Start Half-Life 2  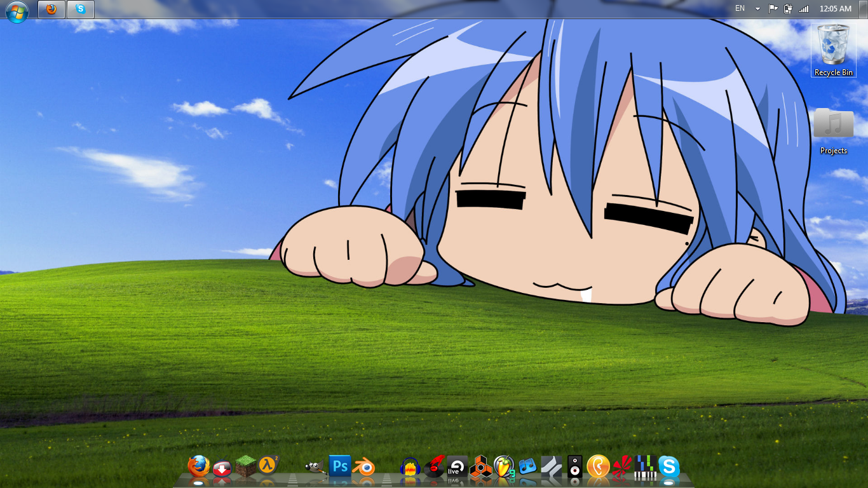[268, 467]
